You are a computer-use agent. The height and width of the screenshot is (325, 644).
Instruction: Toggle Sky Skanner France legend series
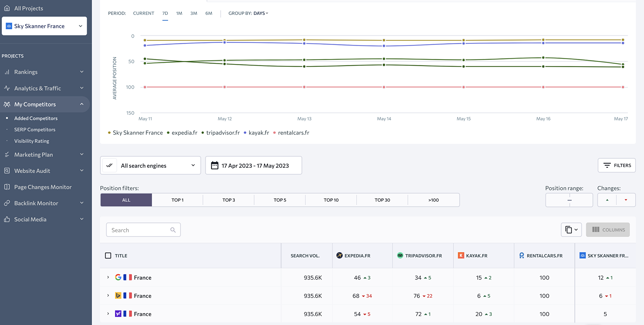[135, 133]
